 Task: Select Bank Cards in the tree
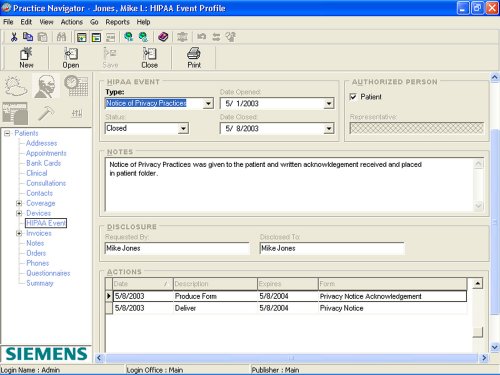(44, 163)
